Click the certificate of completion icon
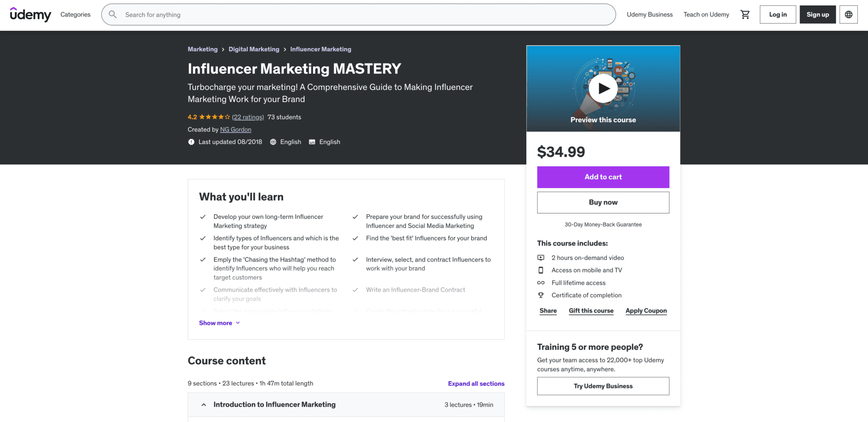Image resolution: width=868 pixels, height=422 pixels. point(541,295)
